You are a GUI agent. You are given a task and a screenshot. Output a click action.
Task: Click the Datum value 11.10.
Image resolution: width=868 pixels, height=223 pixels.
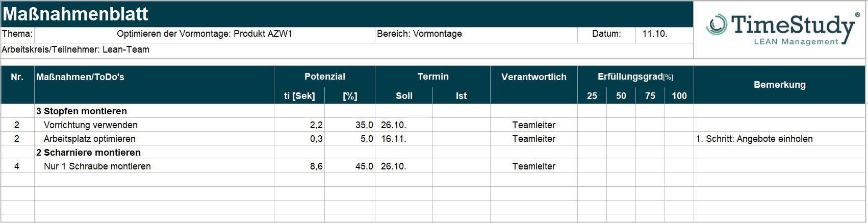(655, 34)
